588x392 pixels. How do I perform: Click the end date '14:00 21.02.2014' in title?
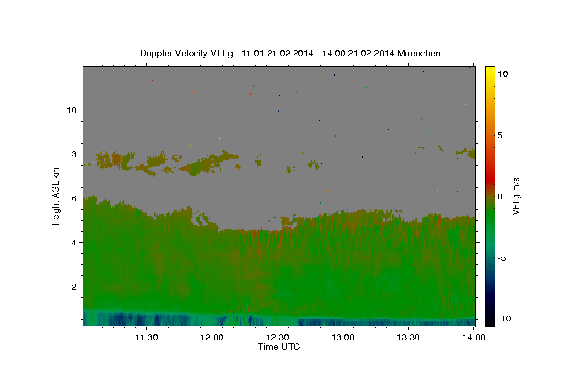coord(357,53)
